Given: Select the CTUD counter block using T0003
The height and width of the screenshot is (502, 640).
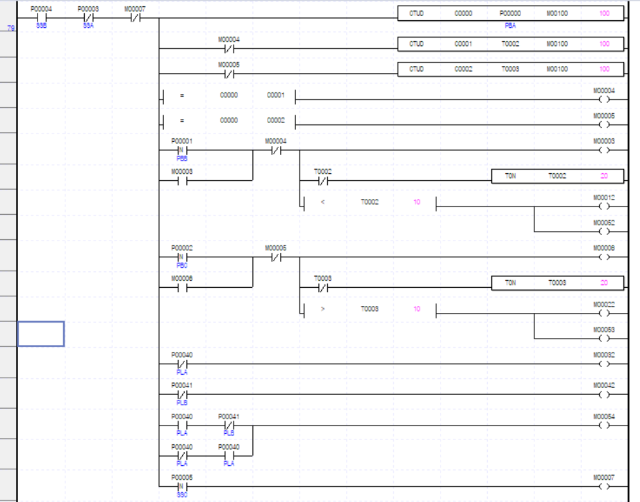Looking at the screenshot, I should [509, 70].
